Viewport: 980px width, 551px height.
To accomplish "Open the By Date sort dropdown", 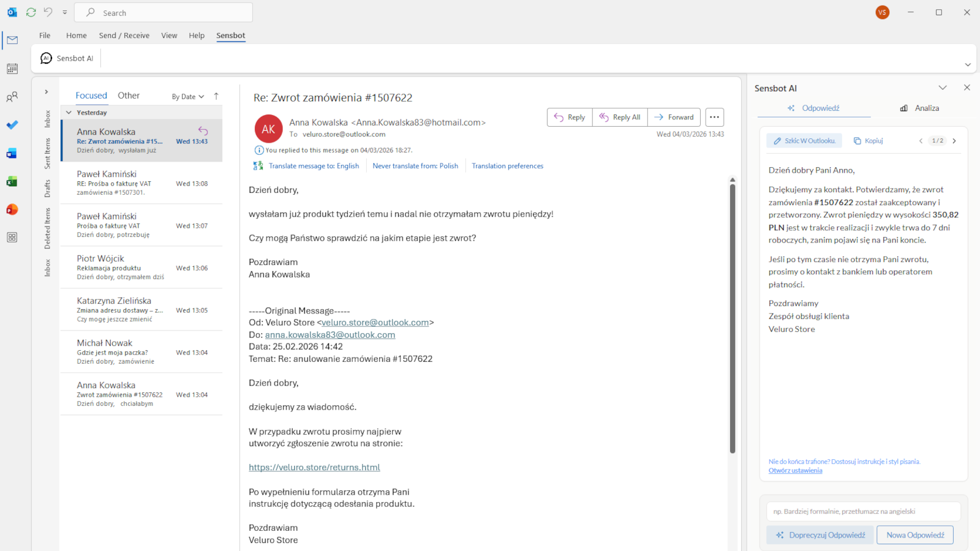I will pos(188,97).
